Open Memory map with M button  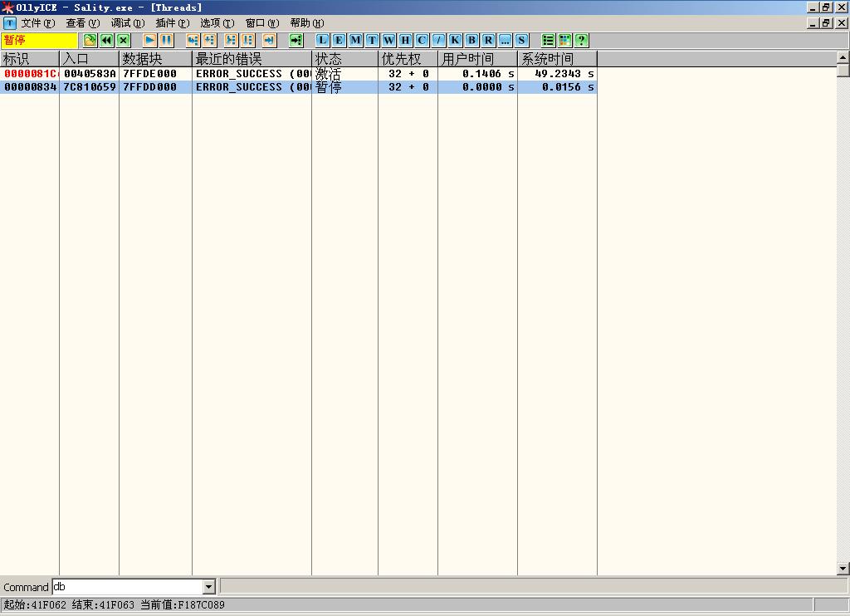pyautogui.click(x=355, y=40)
